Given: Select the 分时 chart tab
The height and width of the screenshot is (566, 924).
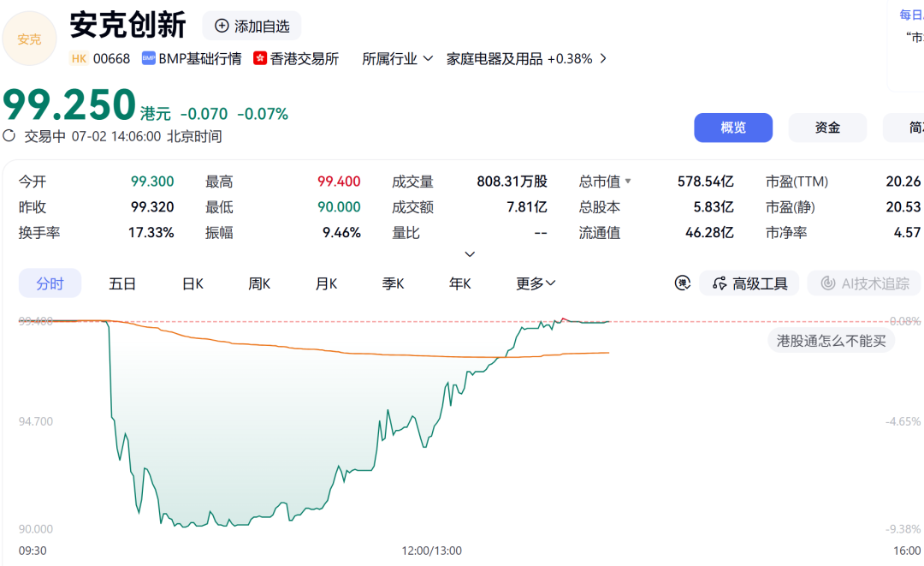Looking at the screenshot, I should pos(50,283).
